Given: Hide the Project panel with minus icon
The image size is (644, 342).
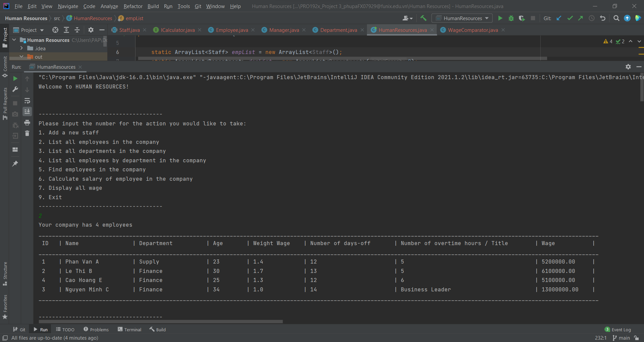Looking at the screenshot, I should coord(102,30).
